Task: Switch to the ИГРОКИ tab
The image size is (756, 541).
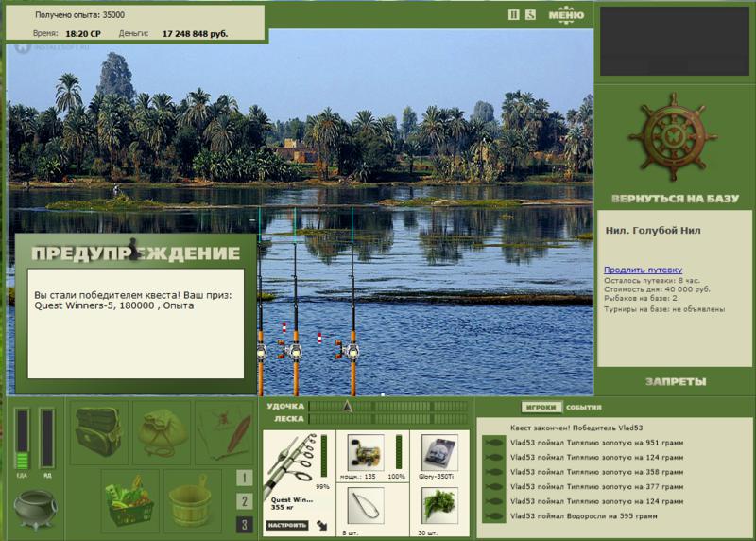Action: (541, 408)
